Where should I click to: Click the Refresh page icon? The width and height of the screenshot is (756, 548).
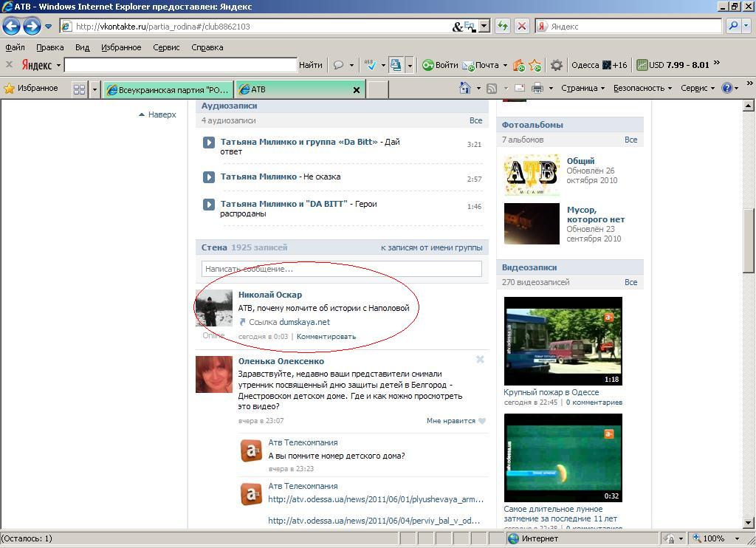[503, 26]
